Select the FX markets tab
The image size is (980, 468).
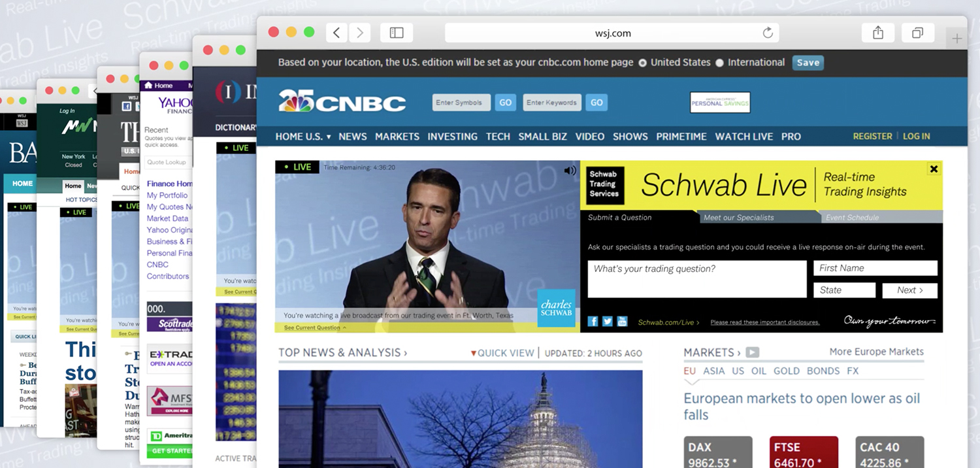(853, 371)
